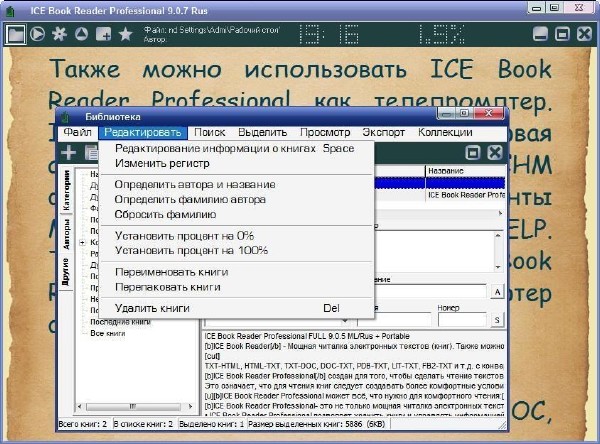Open the library folder icon in main toolbar
The height and width of the screenshot is (444, 600).
click(x=15, y=33)
